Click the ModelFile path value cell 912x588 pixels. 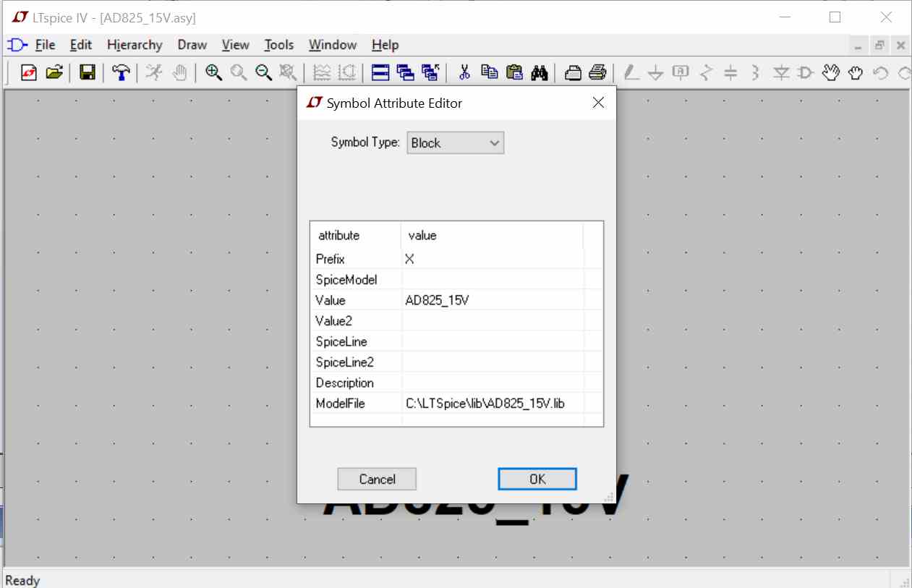coord(493,403)
